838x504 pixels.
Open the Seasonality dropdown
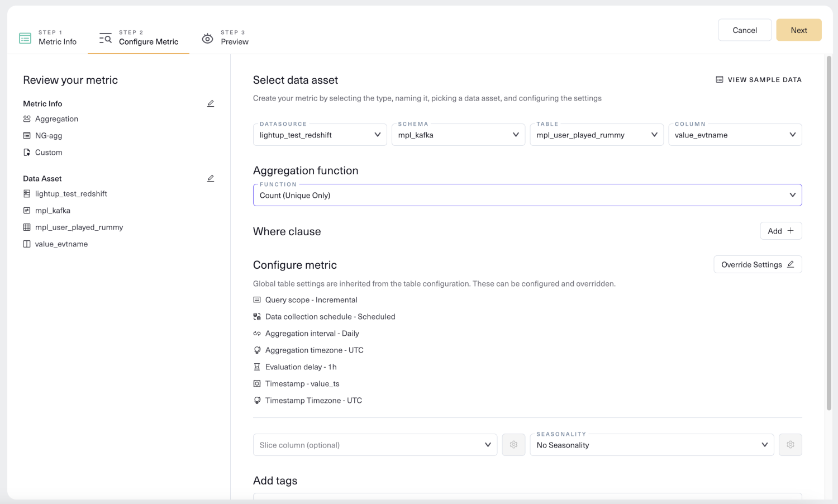click(651, 445)
